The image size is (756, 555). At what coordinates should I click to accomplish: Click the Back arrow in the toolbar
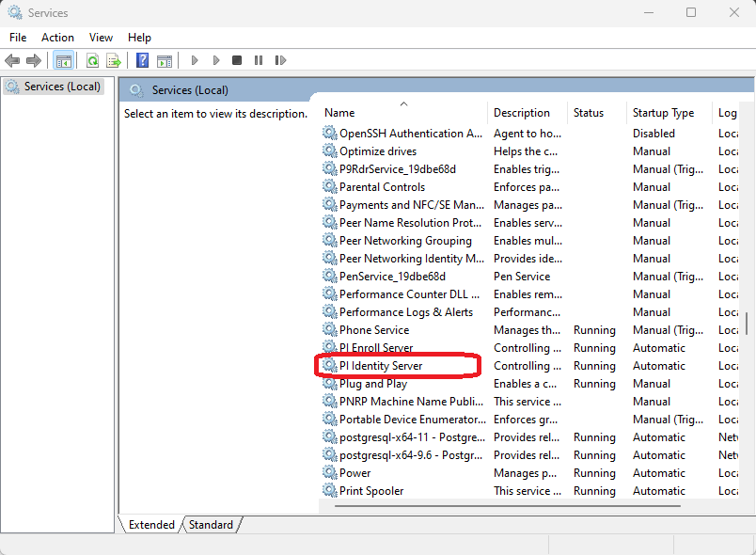(x=12, y=60)
